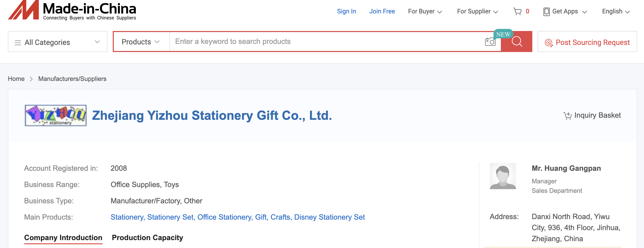Click the Post Sourcing Request target icon
Screen dimensions: 644x248
pos(549,43)
